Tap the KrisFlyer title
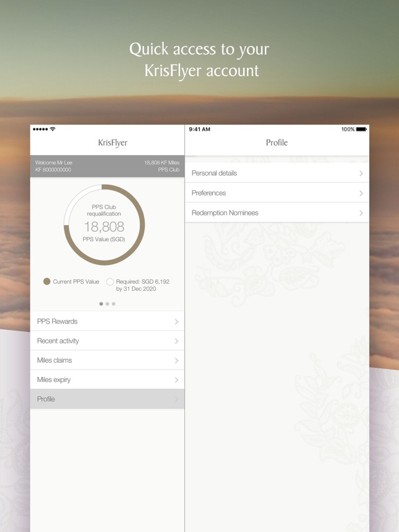Viewport: 399px width, 532px height. coord(113,143)
